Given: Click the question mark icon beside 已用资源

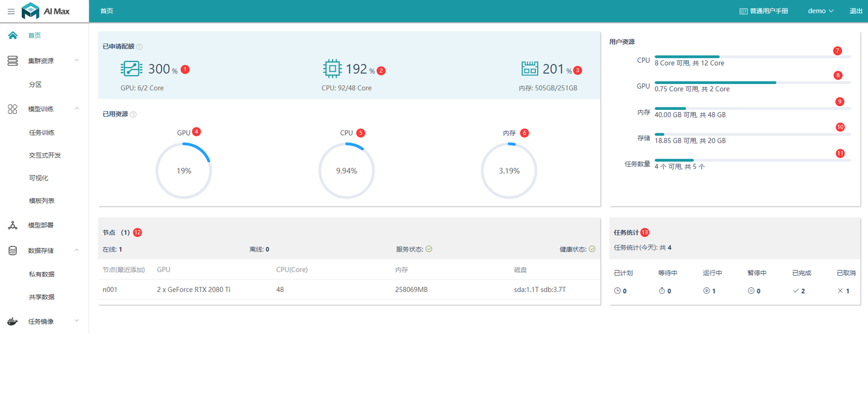Looking at the screenshot, I should pos(135,114).
